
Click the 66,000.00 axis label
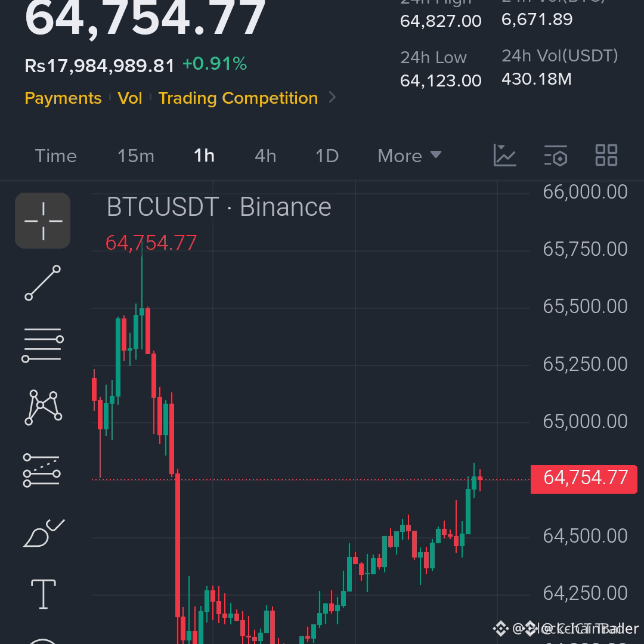click(x=586, y=192)
